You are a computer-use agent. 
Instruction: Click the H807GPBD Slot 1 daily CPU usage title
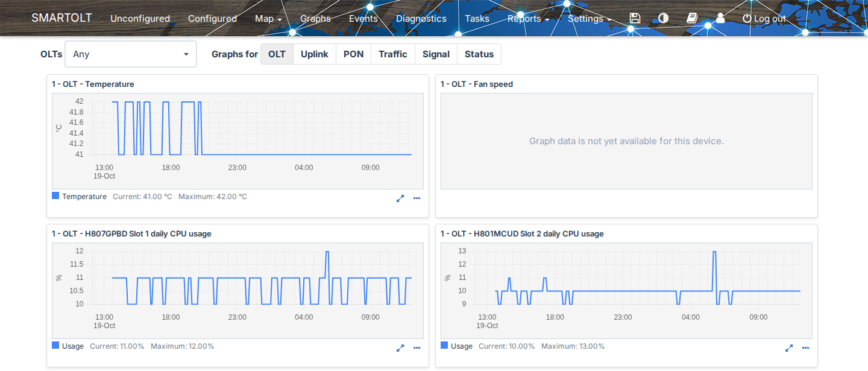tap(131, 234)
